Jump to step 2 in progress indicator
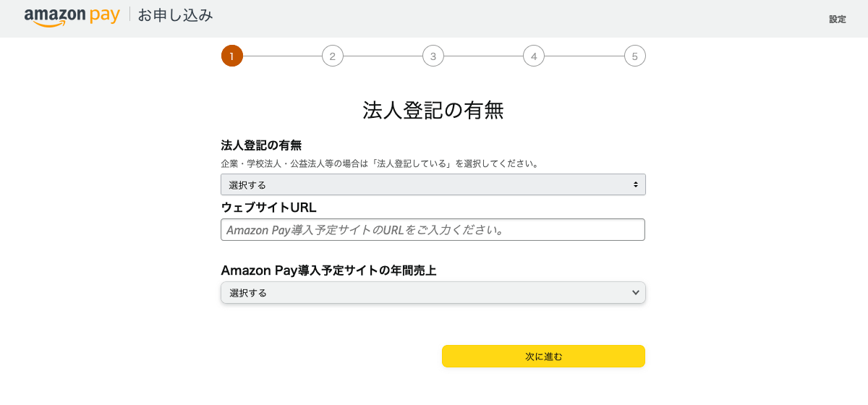This screenshot has width=868, height=405. click(x=333, y=56)
